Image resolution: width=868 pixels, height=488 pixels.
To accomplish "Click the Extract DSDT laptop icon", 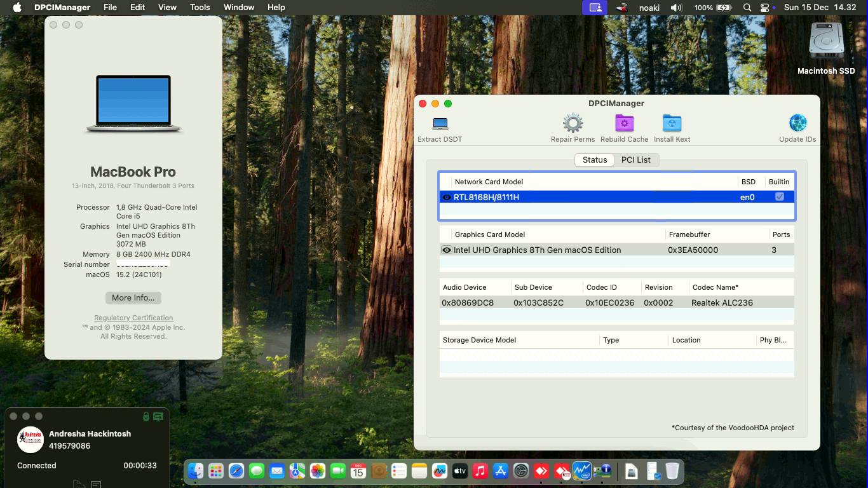I will tap(438, 124).
